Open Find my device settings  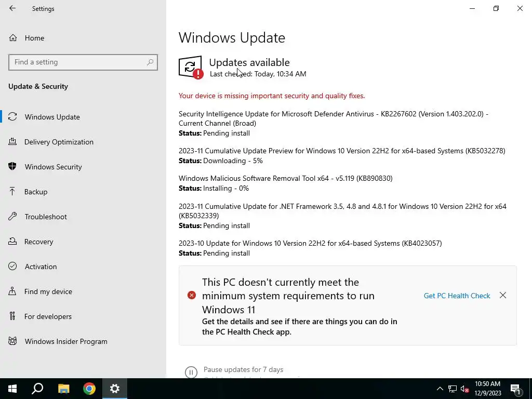coord(48,291)
